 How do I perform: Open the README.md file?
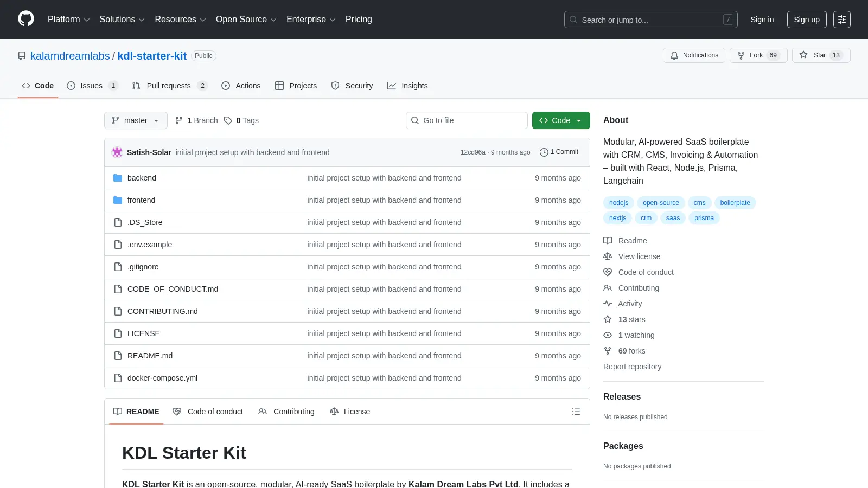point(150,356)
